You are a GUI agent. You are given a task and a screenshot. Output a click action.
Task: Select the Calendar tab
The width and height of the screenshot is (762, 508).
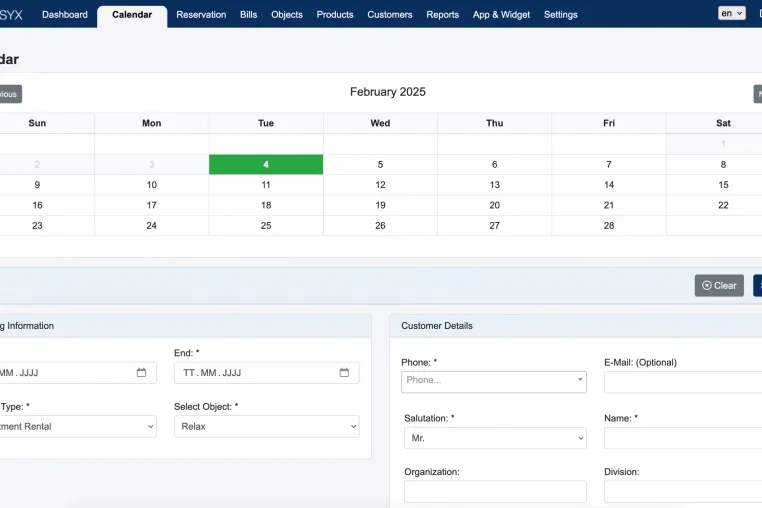(x=132, y=15)
